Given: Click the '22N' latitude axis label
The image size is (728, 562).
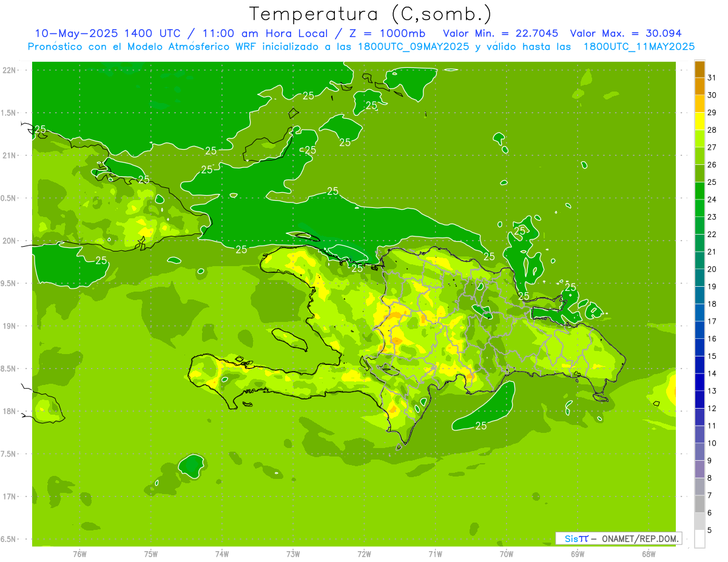Looking at the screenshot, I should pos(9,70).
